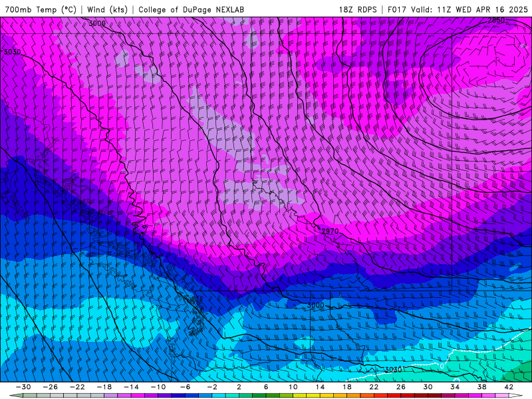
Task: Click the positive 2 colorbar tick label
Action: 239,387
